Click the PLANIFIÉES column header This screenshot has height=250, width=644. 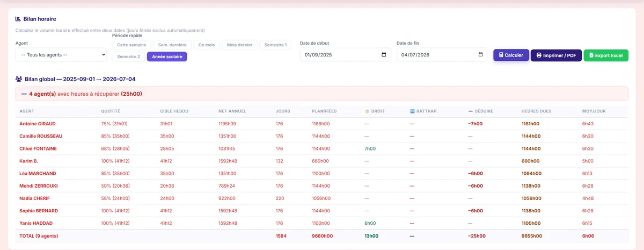[x=324, y=111]
